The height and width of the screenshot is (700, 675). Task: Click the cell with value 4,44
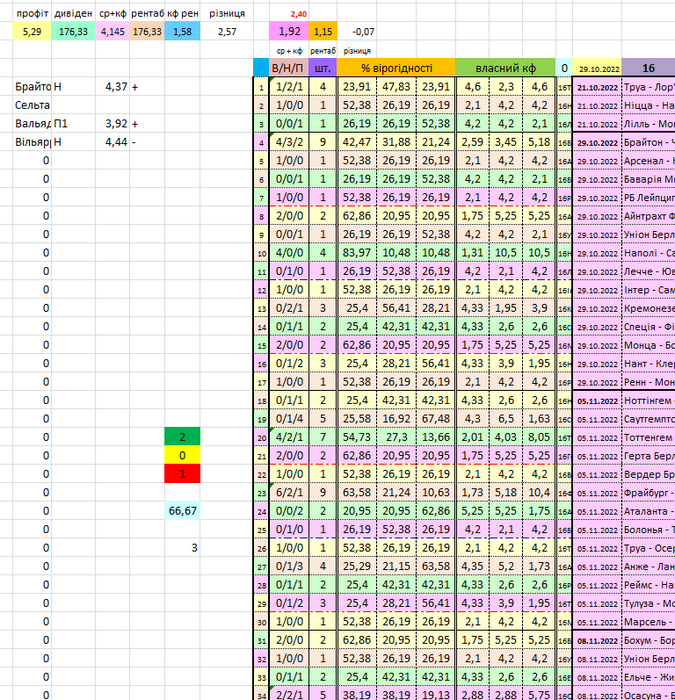coord(112,142)
